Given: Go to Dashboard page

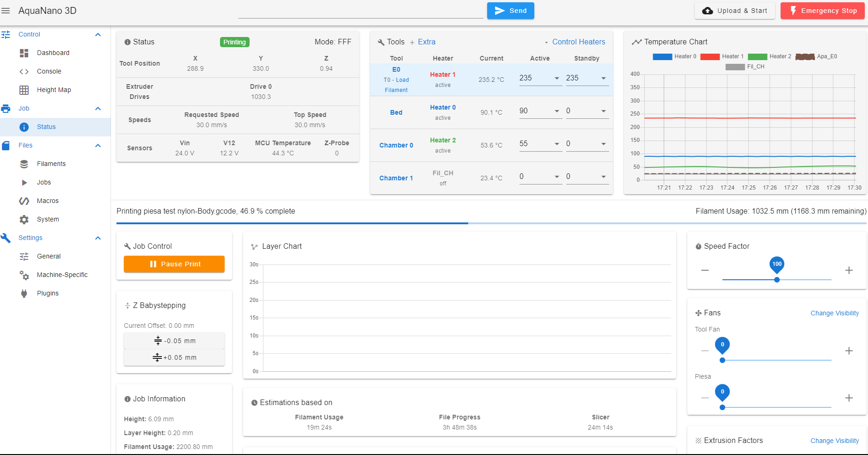Looking at the screenshot, I should [x=53, y=53].
